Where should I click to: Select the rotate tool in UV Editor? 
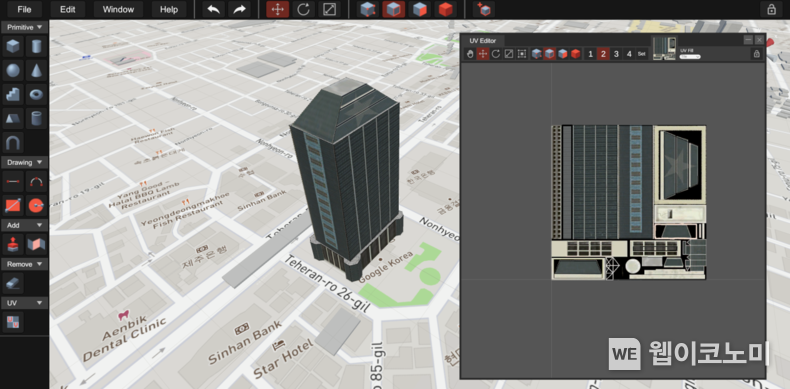(x=496, y=54)
